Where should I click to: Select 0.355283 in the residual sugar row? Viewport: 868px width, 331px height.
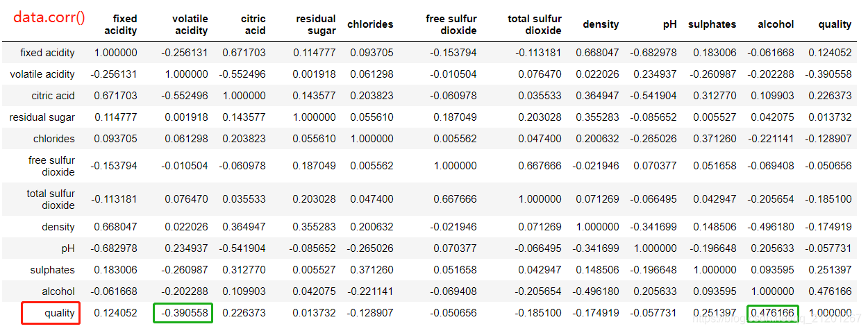(x=598, y=117)
